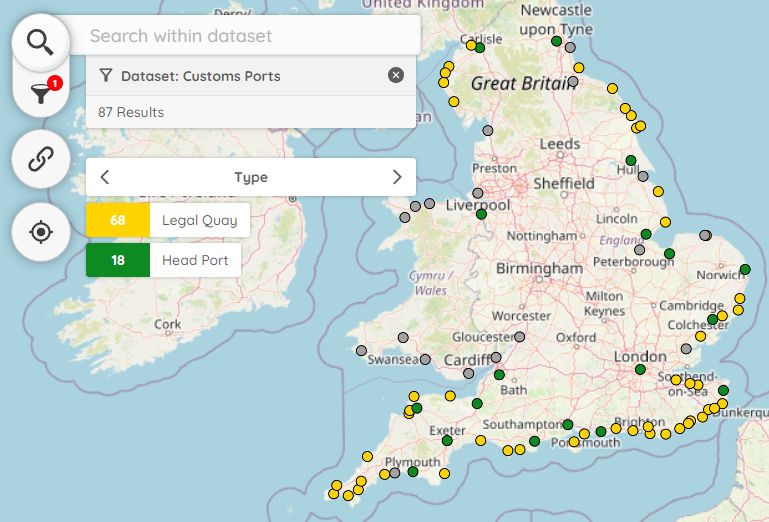Select the green marker at Newcastle upon Tyne

click(556, 41)
